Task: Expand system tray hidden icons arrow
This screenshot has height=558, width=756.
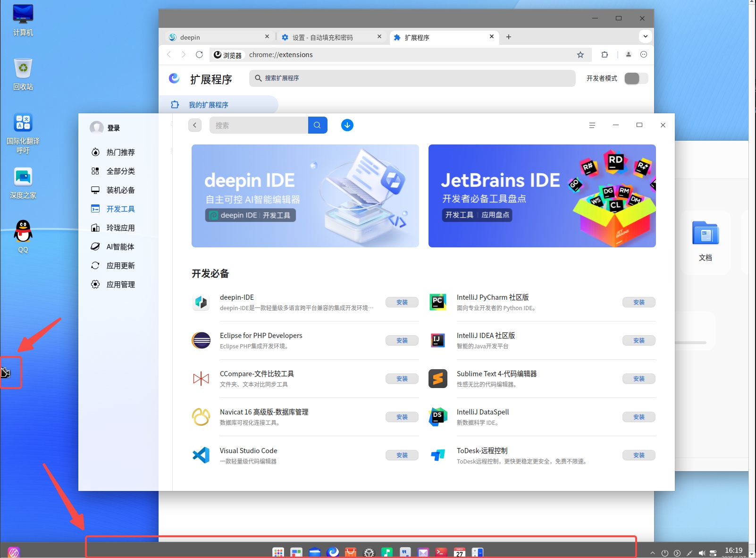Action: 653,553
